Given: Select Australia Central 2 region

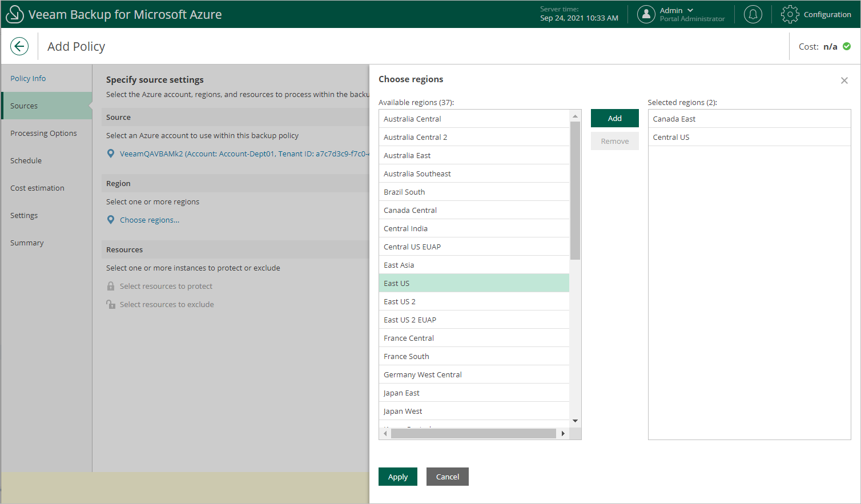Looking at the screenshot, I should tap(474, 137).
